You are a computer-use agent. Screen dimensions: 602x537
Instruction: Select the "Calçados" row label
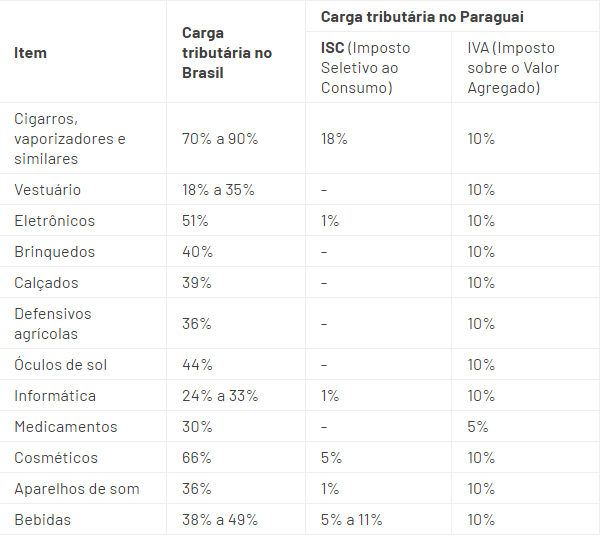tap(46, 283)
